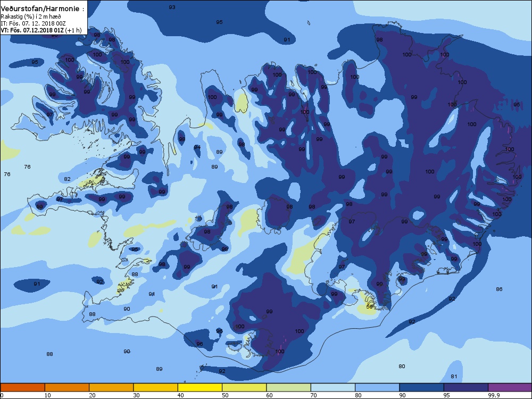Click the map humidity value 56

click(x=370, y=307)
